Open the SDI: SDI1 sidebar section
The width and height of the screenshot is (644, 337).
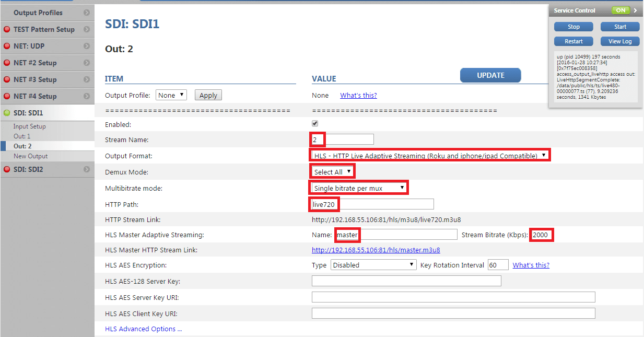(48, 113)
